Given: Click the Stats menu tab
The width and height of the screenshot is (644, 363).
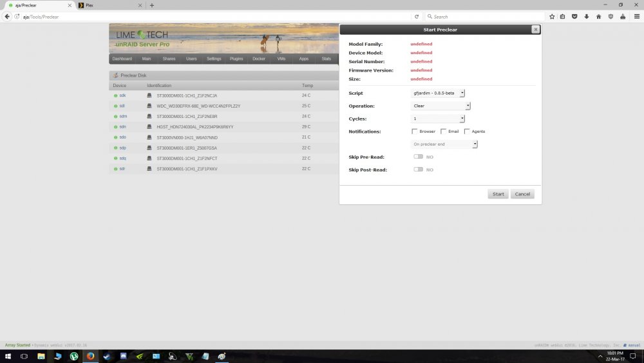Looking at the screenshot, I should [326, 59].
